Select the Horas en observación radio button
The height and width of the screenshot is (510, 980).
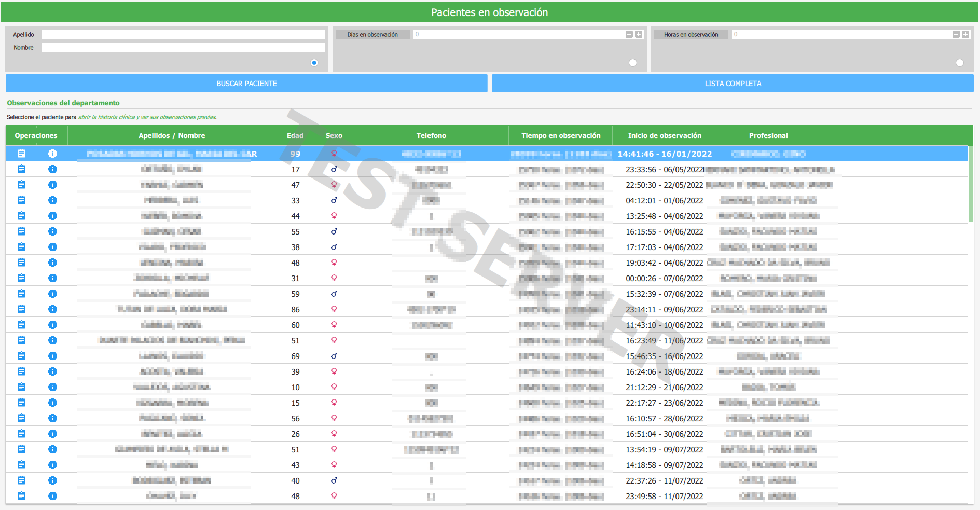click(959, 63)
